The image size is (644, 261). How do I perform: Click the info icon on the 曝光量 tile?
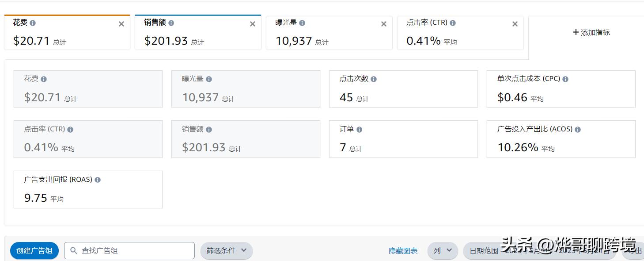click(208, 79)
